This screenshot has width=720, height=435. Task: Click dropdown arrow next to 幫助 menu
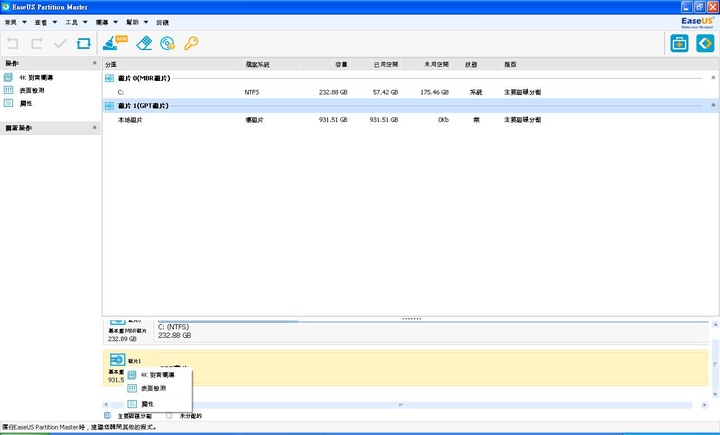tap(146, 22)
